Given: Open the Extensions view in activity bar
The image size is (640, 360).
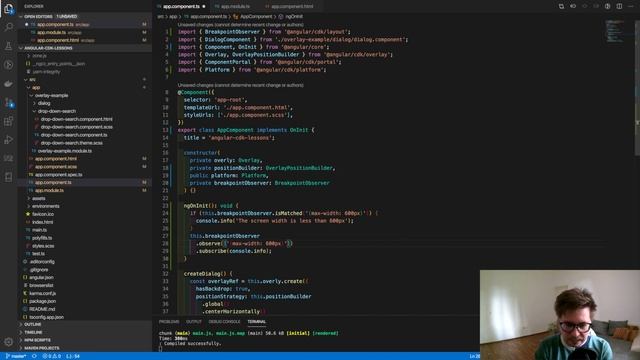Looking at the screenshot, I should coord(9,121).
